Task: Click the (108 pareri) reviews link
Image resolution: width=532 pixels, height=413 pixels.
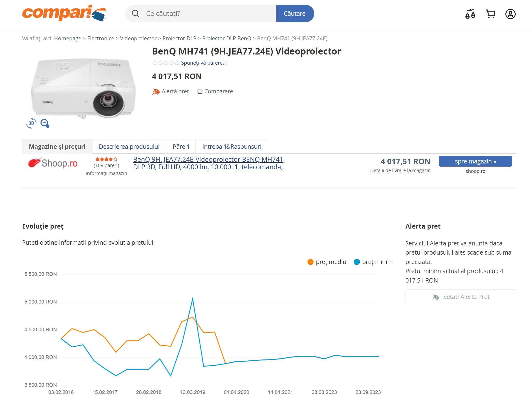Action: point(106,165)
